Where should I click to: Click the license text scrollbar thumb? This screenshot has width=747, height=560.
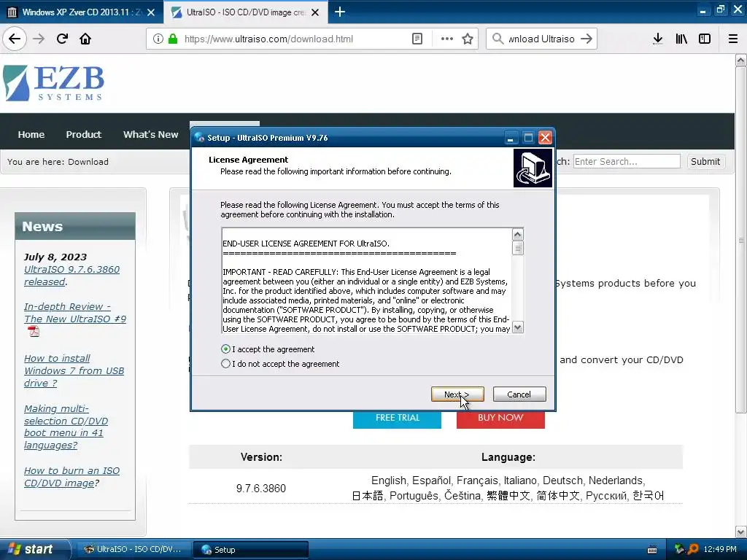tap(517, 248)
